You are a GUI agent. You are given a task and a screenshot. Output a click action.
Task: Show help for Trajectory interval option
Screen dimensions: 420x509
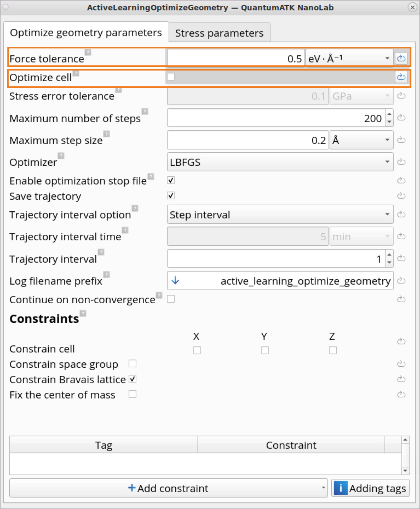pos(135,208)
